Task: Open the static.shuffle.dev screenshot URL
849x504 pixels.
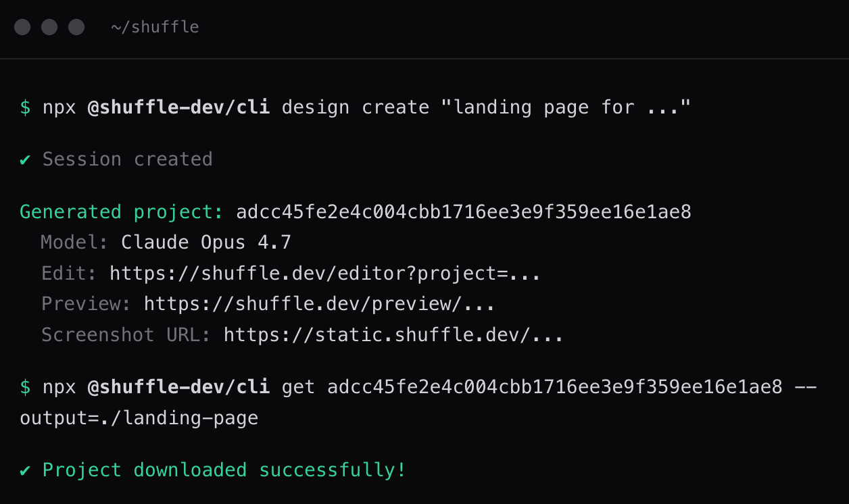Action: coord(393,334)
